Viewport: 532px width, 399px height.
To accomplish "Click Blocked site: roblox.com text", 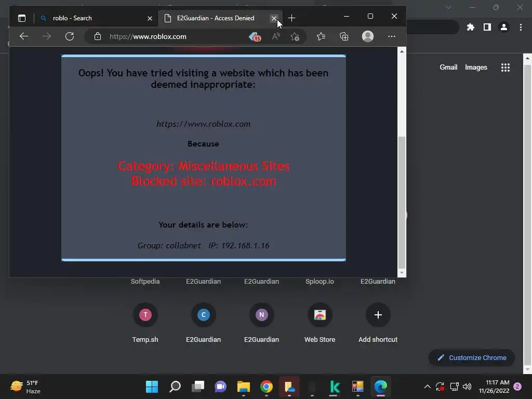I will tap(204, 181).
